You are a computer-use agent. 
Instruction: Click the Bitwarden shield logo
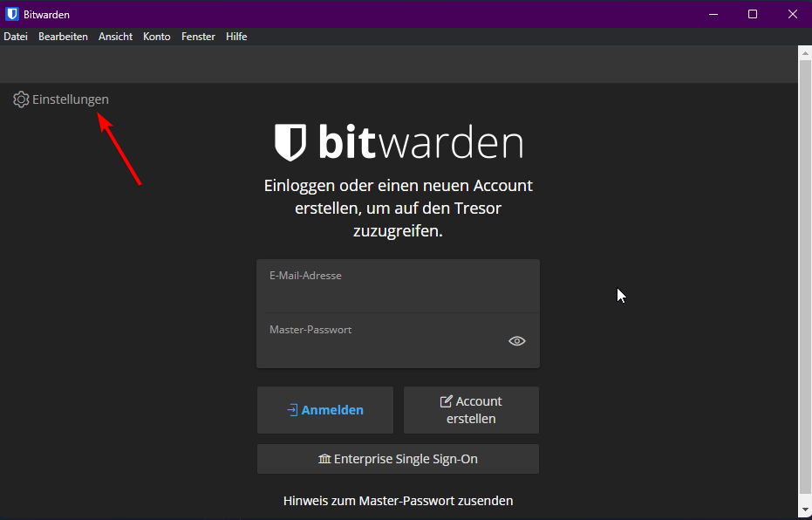click(290, 142)
